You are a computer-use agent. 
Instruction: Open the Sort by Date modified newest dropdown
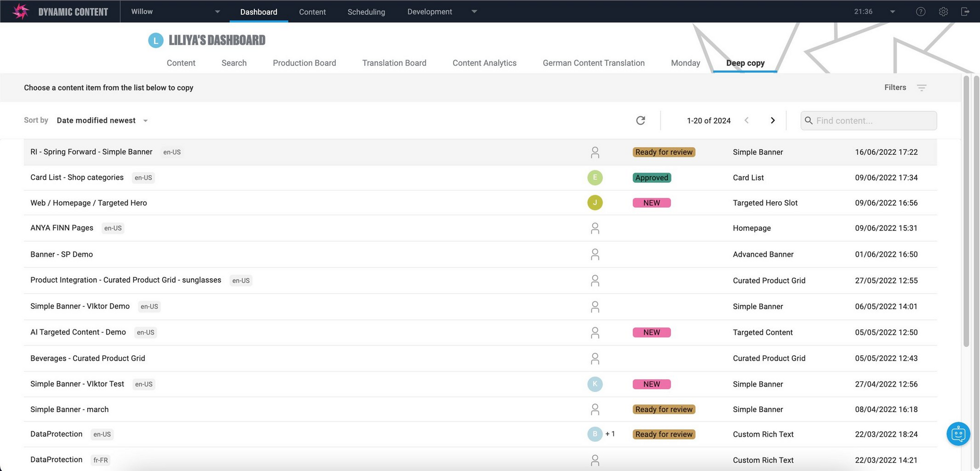[102, 120]
